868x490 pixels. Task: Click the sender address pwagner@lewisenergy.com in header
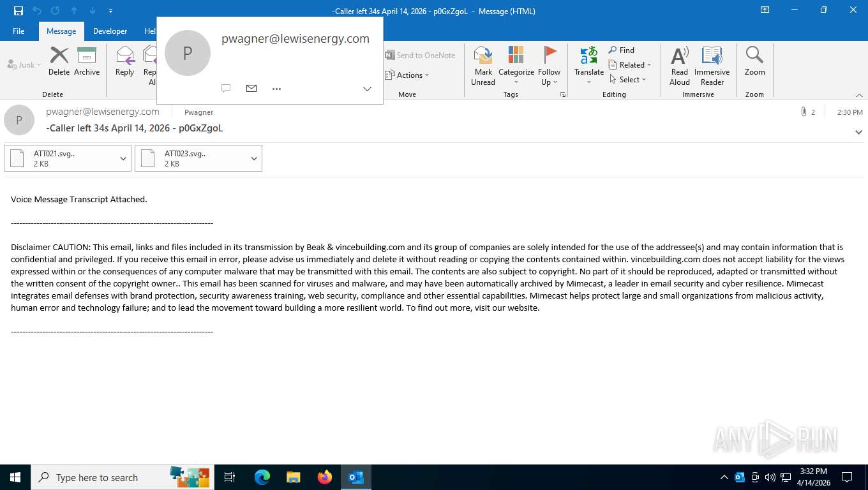coord(103,112)
